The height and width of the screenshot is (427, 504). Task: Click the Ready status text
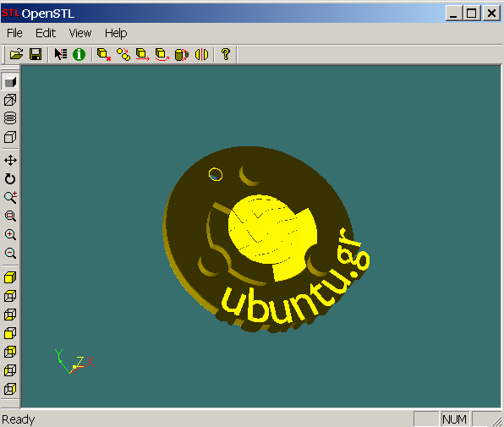pos(19,419)
